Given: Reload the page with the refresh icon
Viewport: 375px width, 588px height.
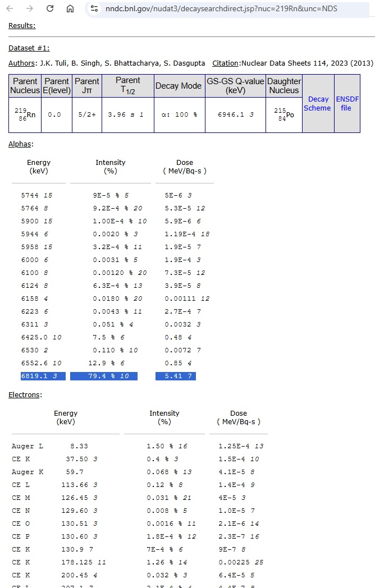Looking at the screenshot, I should [x=50, y=8].
